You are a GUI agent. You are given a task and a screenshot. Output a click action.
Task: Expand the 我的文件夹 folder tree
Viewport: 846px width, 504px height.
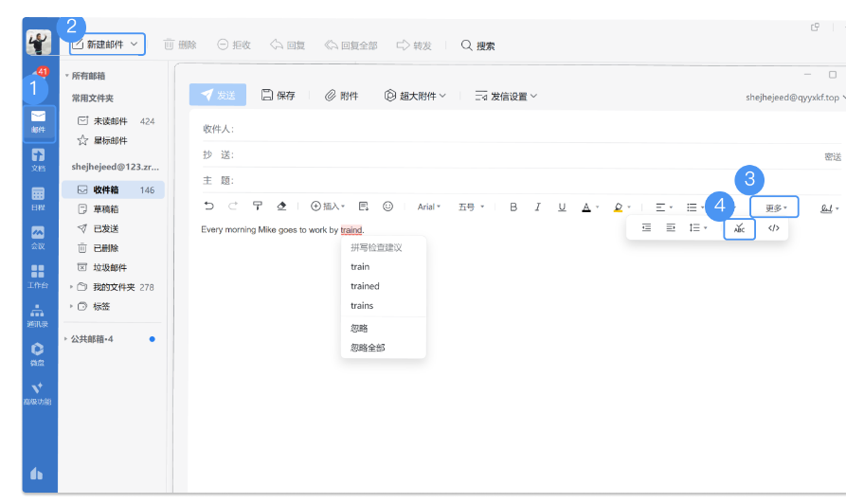click(x=74, y=287)
